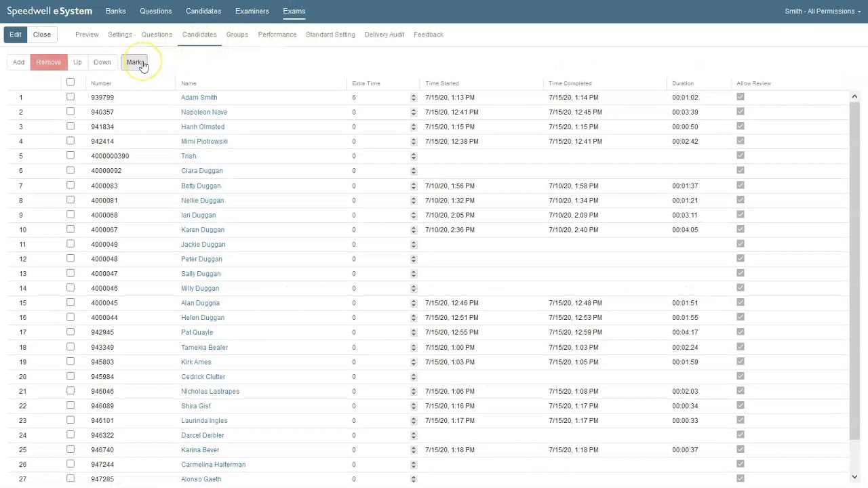Select the checkbox for Pat Quayle
Viewport: 868px width, 488px height.
click(x=71, y=332)
